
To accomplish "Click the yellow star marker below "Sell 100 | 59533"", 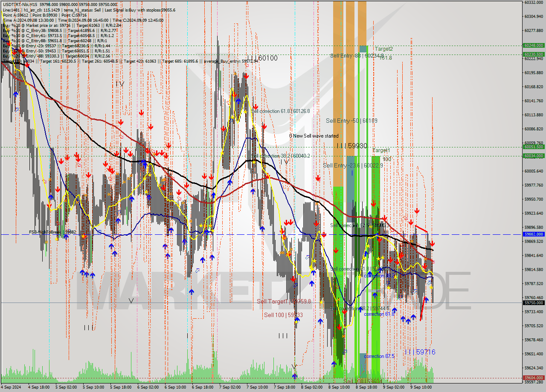I will click(296, 322).
